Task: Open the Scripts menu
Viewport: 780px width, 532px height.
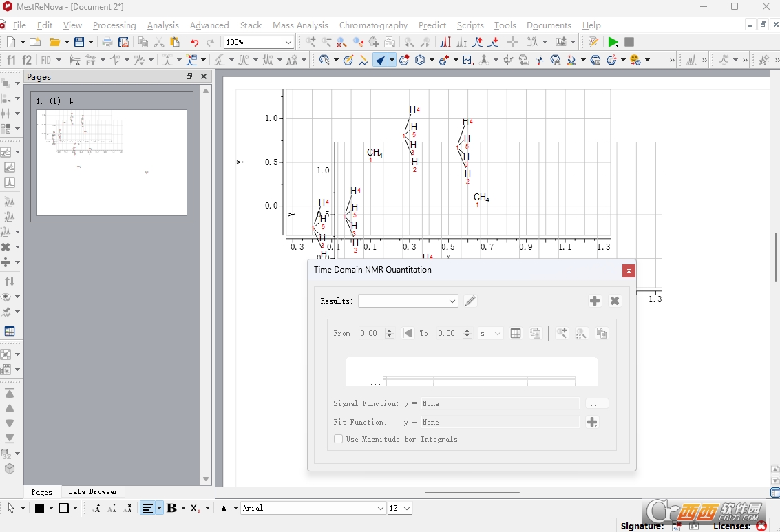Action: pyautogui.click(x=470, y=25)
